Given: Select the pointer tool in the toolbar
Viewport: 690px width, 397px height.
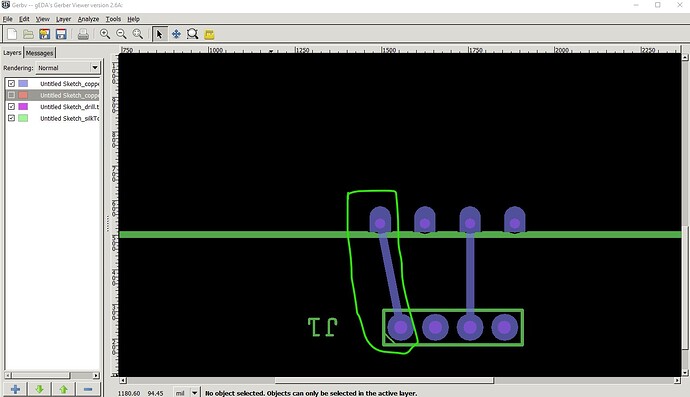Looking at the screenshot, I should [x=159, y=34].
